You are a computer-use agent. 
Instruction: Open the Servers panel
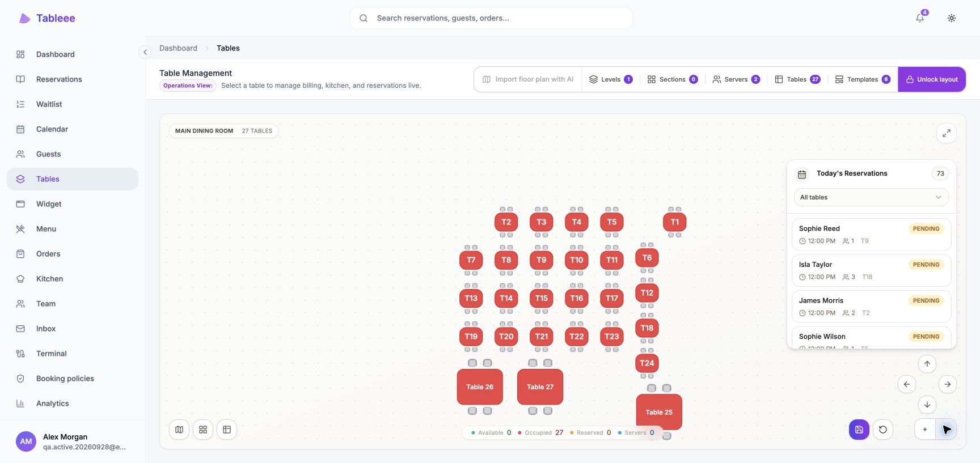tap(736, 79)
